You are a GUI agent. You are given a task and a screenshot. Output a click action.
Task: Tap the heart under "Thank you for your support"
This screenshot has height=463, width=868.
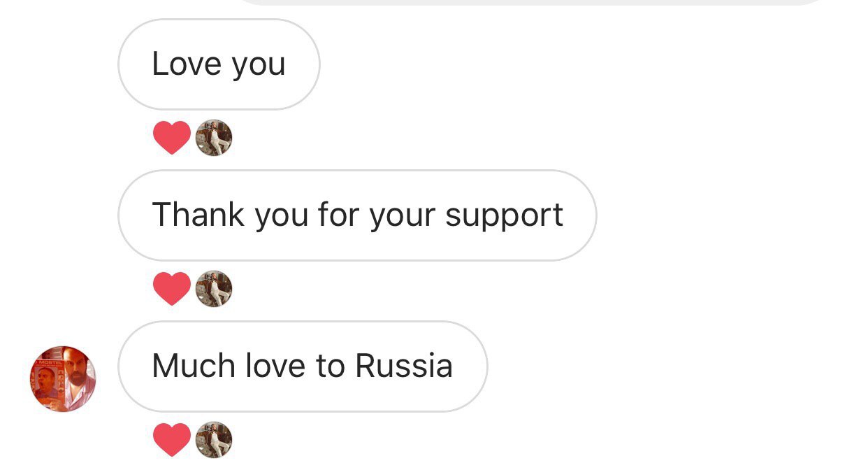[x=172, y=289]
